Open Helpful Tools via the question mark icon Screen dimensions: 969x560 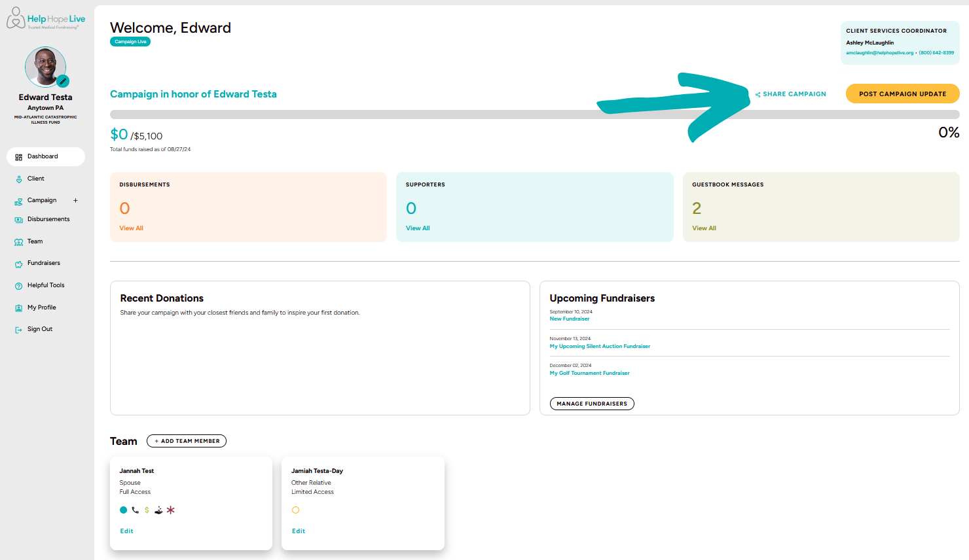[x=17, y=285]
